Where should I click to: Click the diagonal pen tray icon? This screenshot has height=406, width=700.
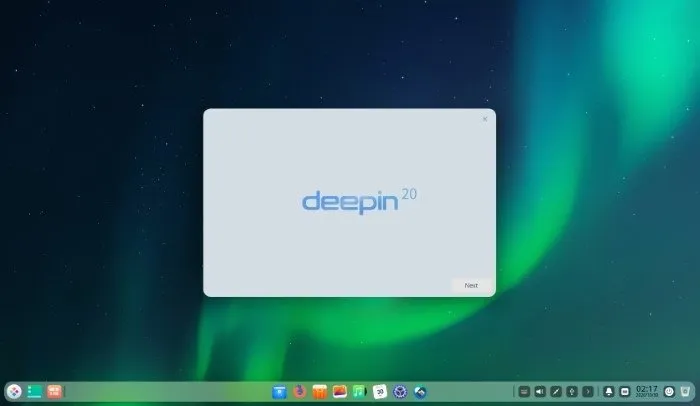(x=556, y=392)
